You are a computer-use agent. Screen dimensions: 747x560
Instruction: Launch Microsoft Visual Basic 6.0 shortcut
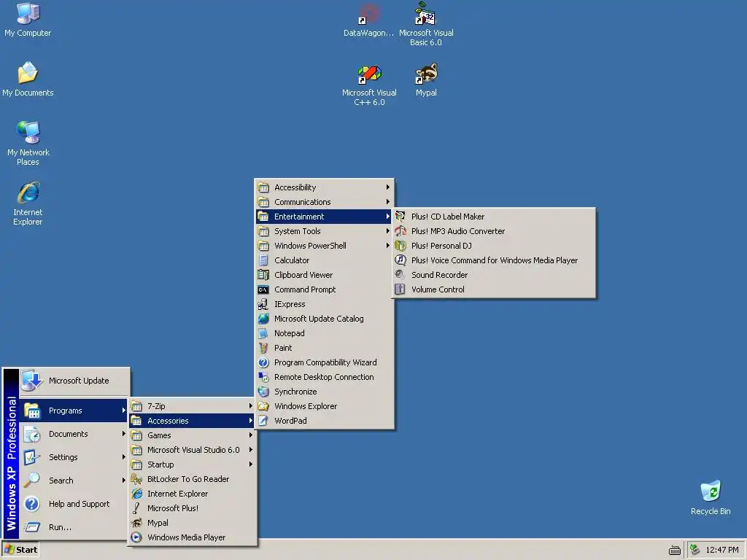click(426, 24)
